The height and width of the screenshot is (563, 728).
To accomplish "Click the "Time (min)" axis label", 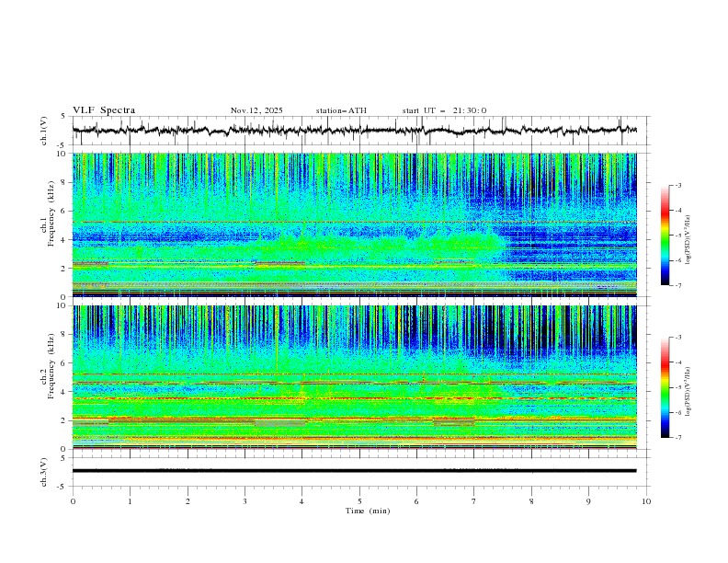I will tap(368, 511).
